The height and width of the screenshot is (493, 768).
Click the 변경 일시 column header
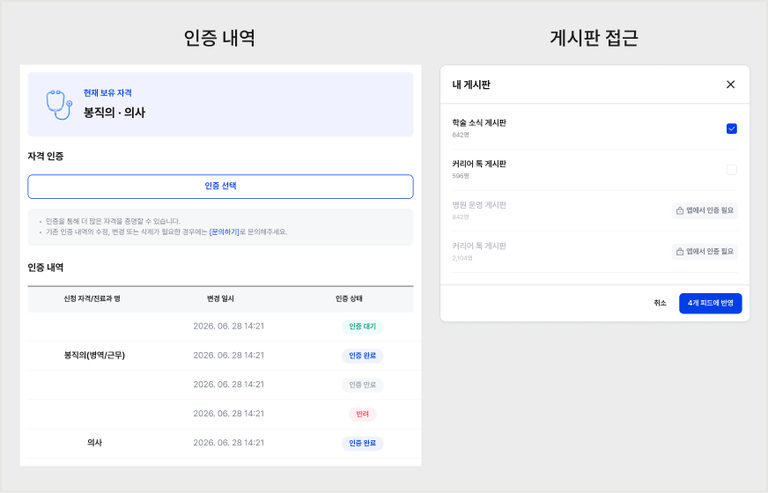[220, 299]
